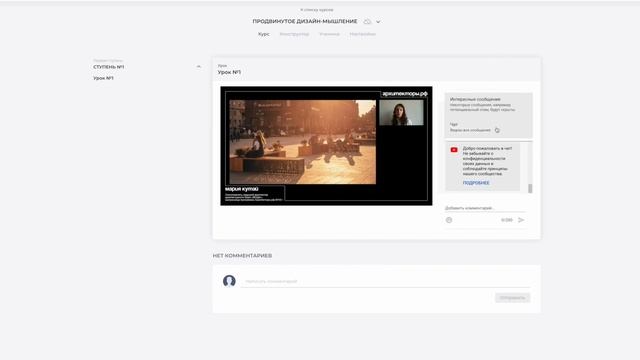Click the speaker webcam thumbnail in the video
The width and height of the screenshot is (640, 360).
click(x=401, y=113)
